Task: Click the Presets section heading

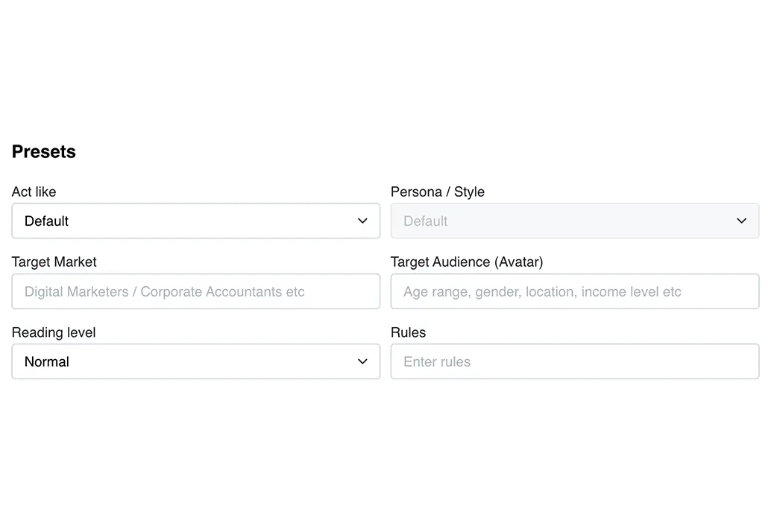Action: tap(44, 152)
